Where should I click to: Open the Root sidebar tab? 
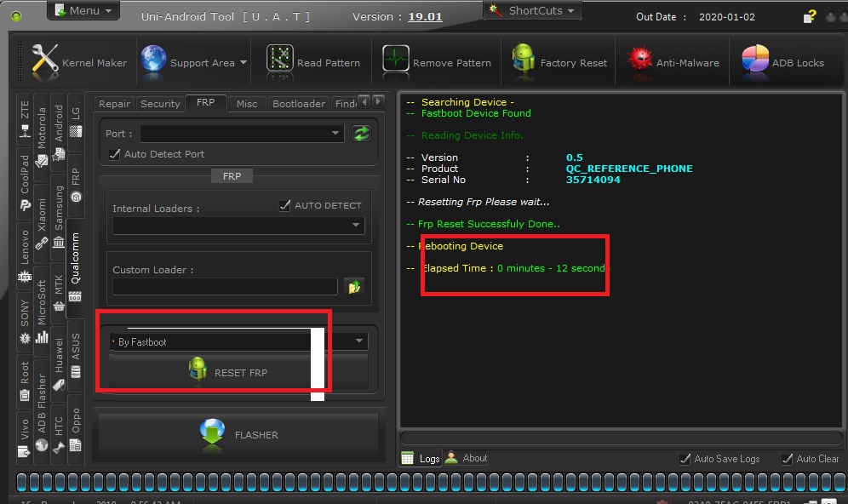pyautogui.click(x=25, y=381)
